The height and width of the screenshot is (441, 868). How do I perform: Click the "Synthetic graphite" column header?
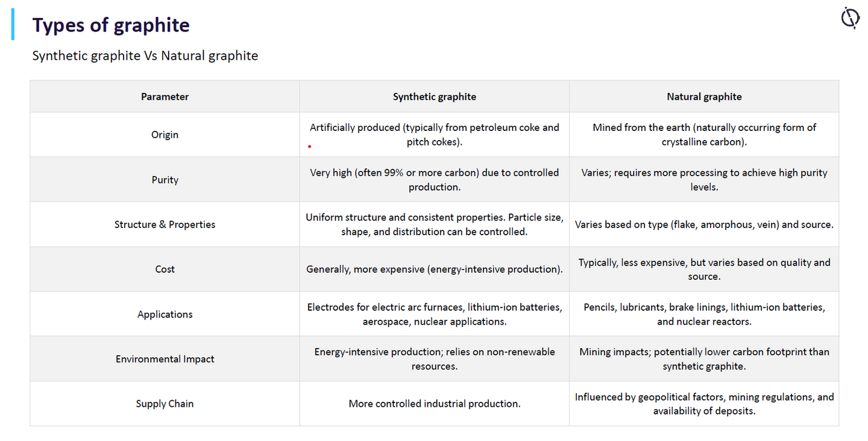[x=434, y=97]
